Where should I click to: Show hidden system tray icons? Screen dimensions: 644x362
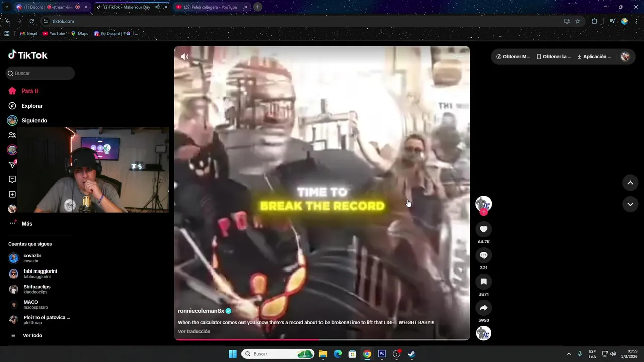(569, 354)
